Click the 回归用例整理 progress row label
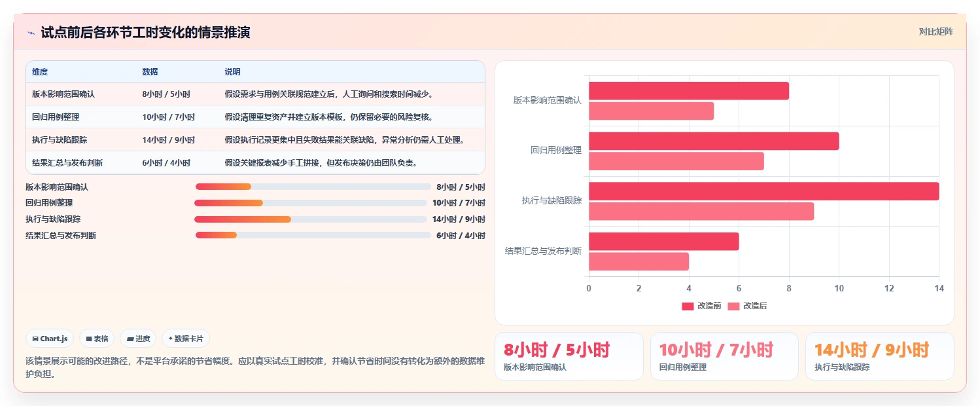Image resolution: width=980 pixels, height=406 pixels. coord(49,203)
